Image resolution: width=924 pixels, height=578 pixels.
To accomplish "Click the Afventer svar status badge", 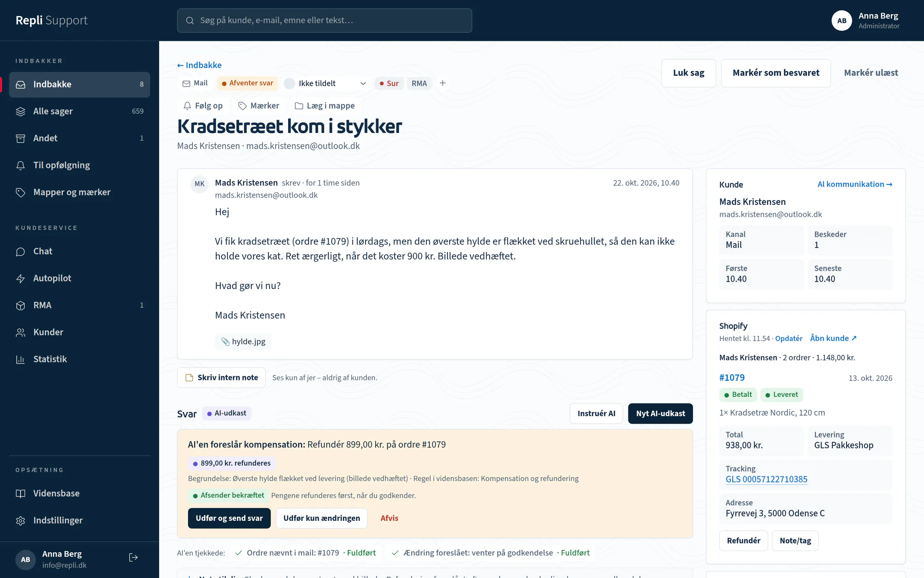I will click(x=247, y=83).
